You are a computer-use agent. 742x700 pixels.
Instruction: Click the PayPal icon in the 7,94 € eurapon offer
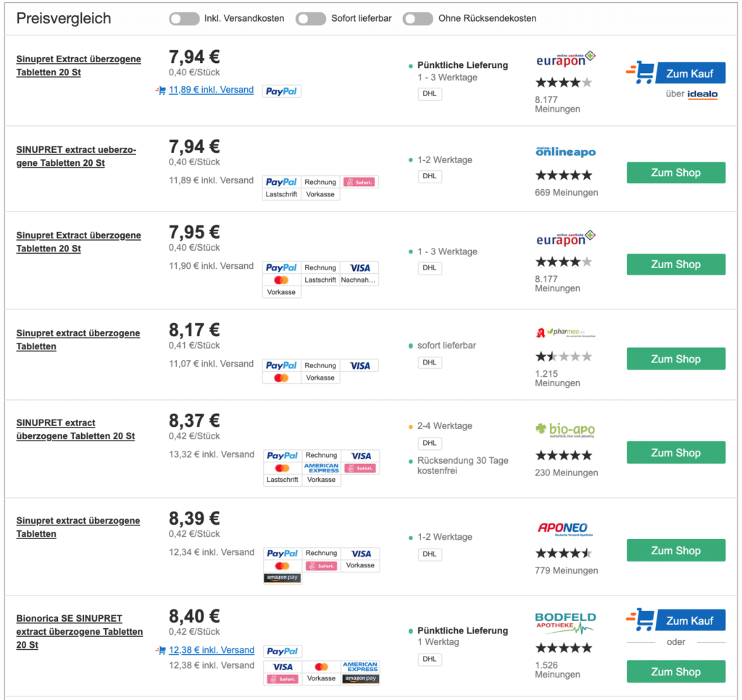pyautogui.click(x=282, y=91)
